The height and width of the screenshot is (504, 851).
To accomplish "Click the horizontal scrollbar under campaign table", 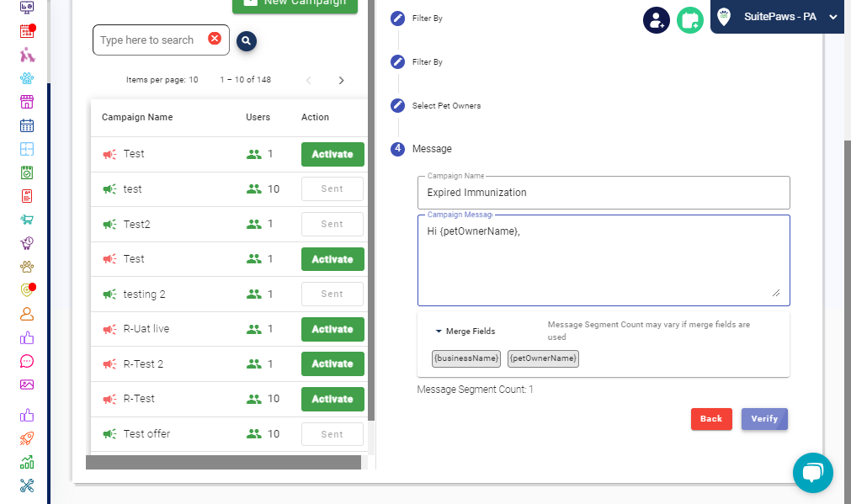I will (x=223, y=462).
